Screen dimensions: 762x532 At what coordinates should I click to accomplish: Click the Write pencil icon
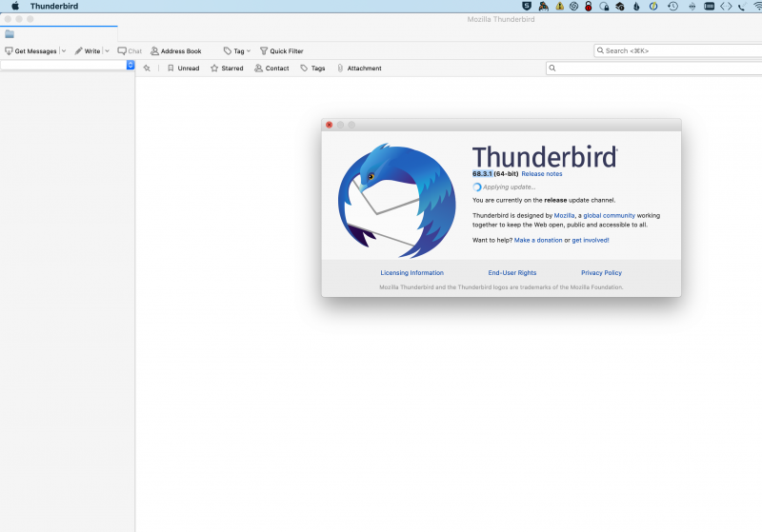coord(78,51)
